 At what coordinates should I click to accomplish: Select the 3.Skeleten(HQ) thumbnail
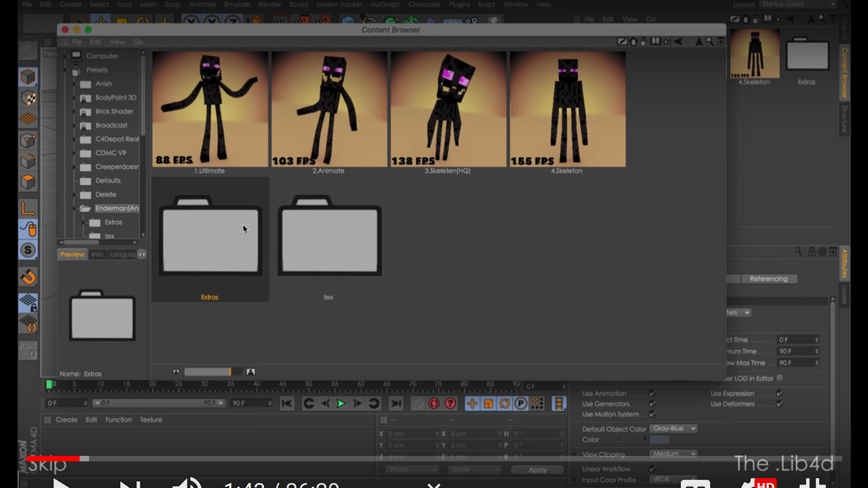point(448,109)
